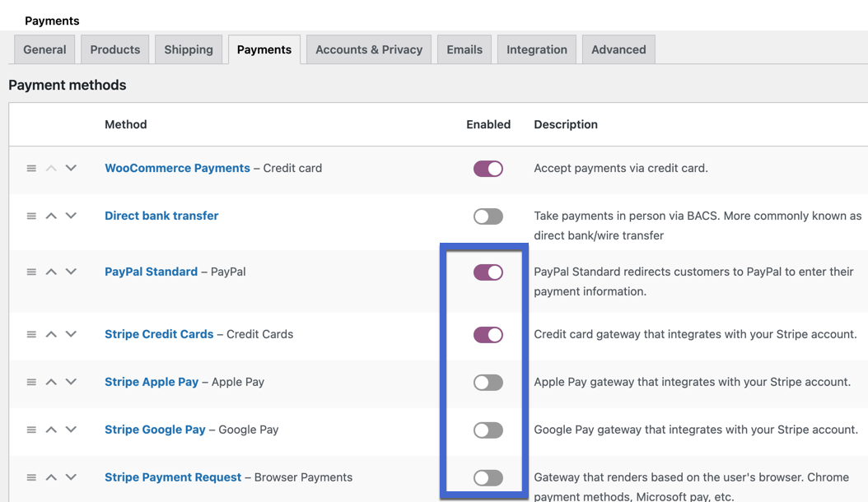Go to the Shipping tab
The image size is (868, 502).
pos(189,50)
